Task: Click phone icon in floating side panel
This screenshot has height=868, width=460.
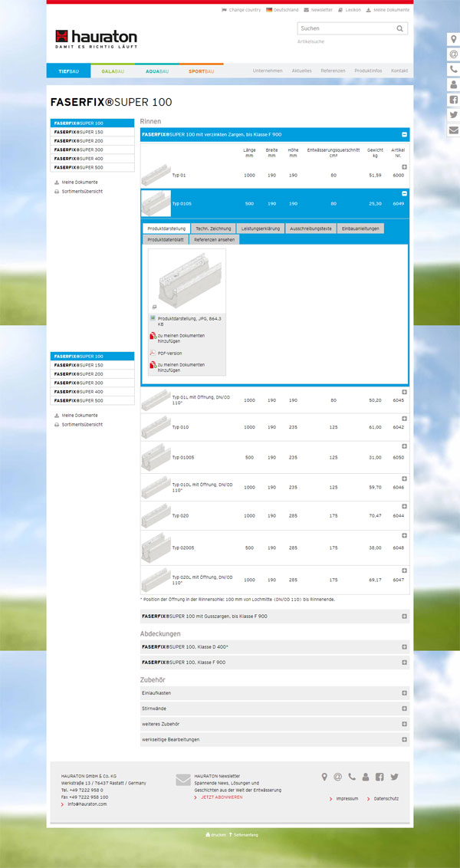Action: tap(453, 70)
